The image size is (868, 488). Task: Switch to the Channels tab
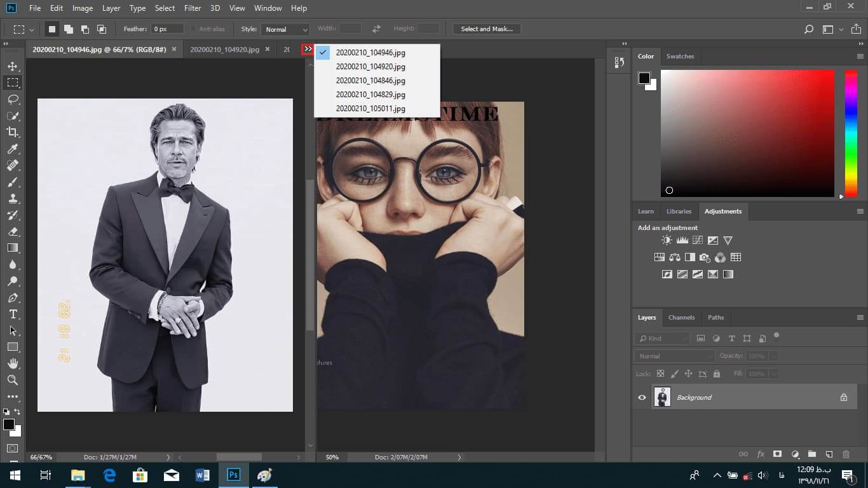pos(681,317)
